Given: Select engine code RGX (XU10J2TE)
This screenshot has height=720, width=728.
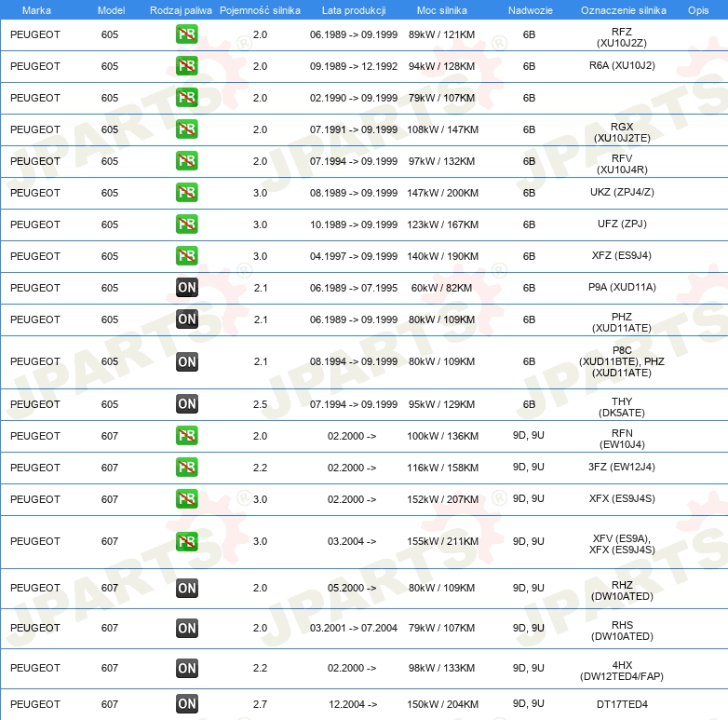Looking at the screenshot, I should (x=622, y=132).
